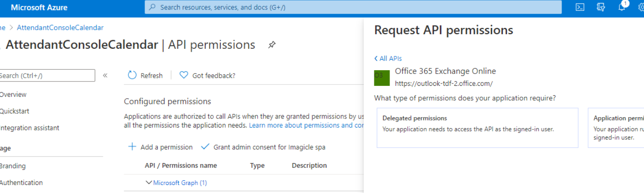644x193 pixels.
Task: Select the Delegated permissions card
Action: pyautogui.click(x=477, y=128)
